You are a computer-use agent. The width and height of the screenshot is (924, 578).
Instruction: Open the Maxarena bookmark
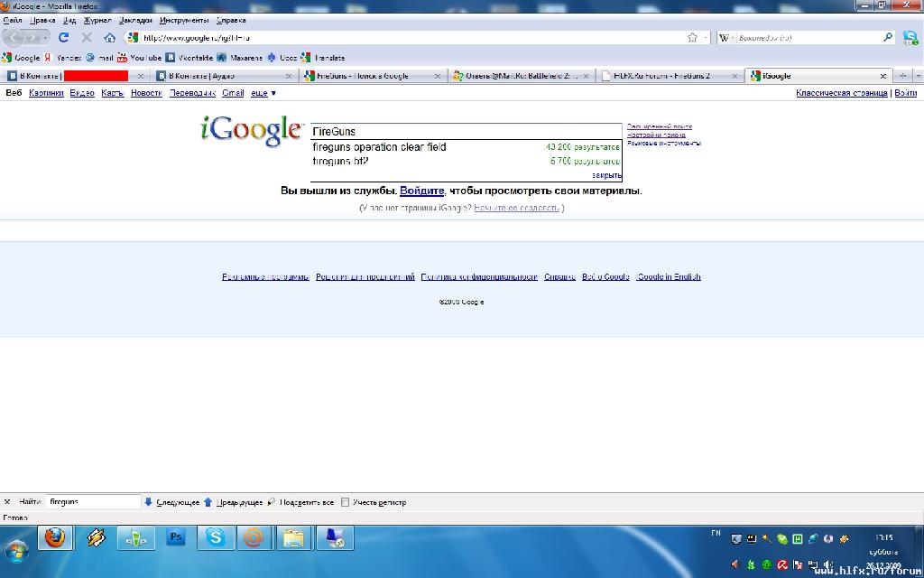click(240, 58)
